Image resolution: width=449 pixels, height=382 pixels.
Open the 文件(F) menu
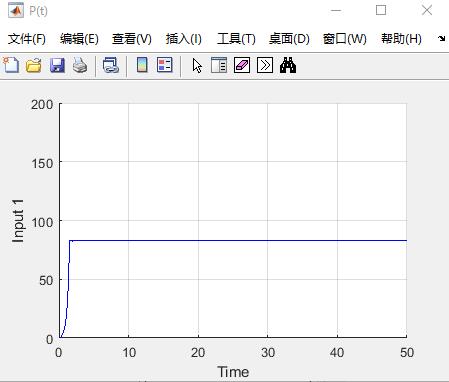pos(27,39)
